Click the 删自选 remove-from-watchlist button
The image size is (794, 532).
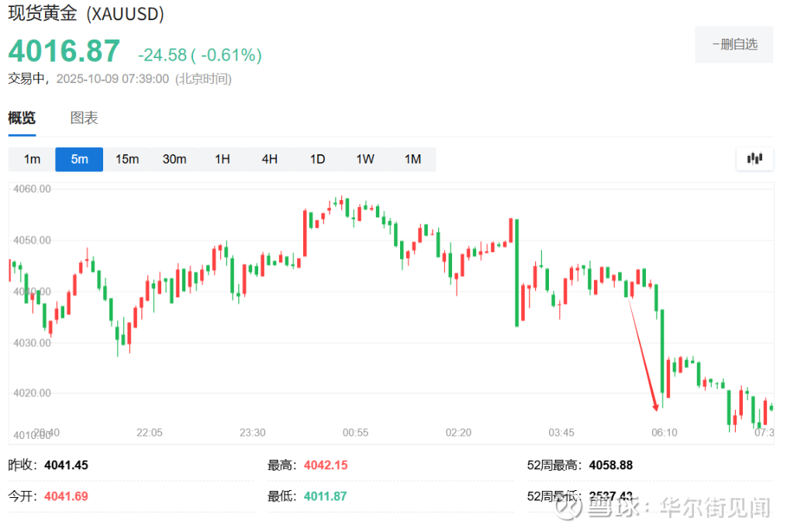click(734, 45)
